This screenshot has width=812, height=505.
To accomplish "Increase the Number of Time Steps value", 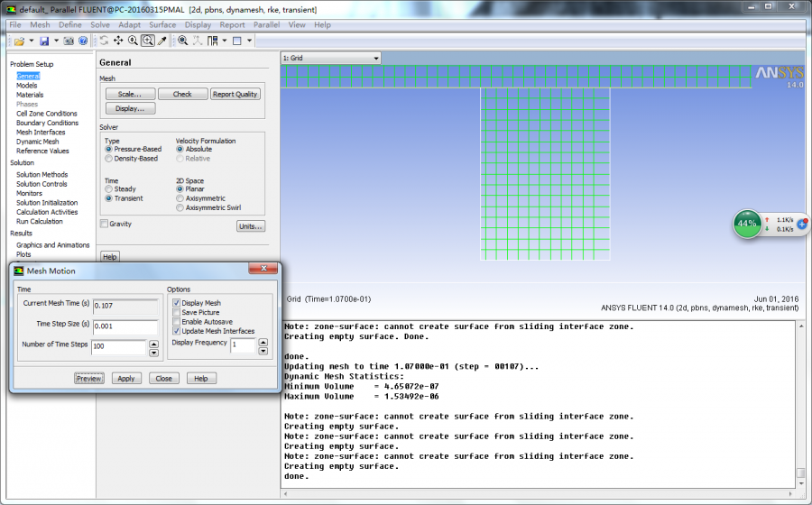I will pyautogui.click(x=152, y=344).
